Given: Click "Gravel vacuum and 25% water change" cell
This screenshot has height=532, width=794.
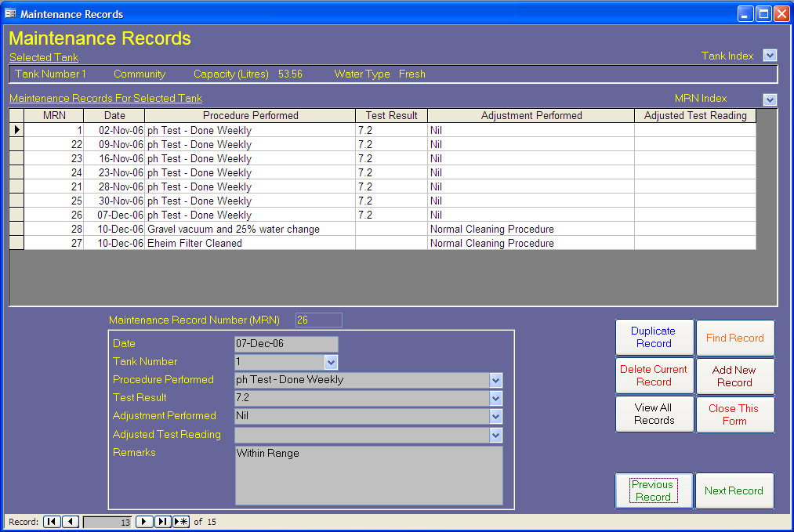Looking at the screenshot, I should 250,230.
